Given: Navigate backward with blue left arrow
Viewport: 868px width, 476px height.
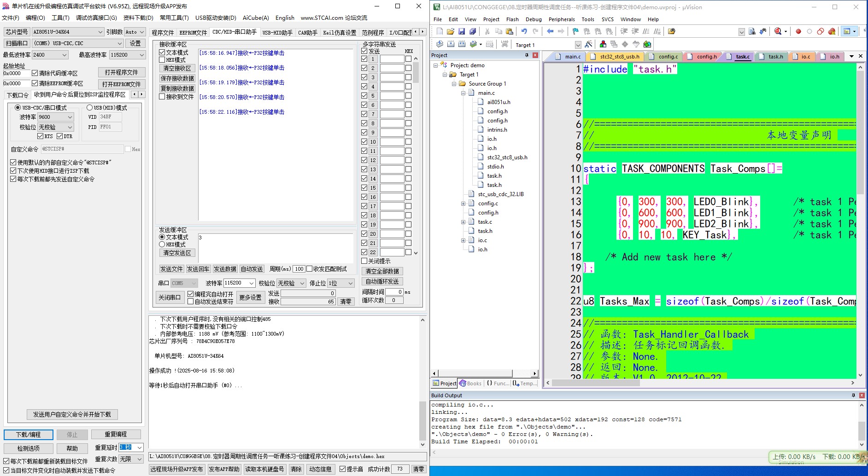Looking at the screenshot, I should tap(550, 31).
